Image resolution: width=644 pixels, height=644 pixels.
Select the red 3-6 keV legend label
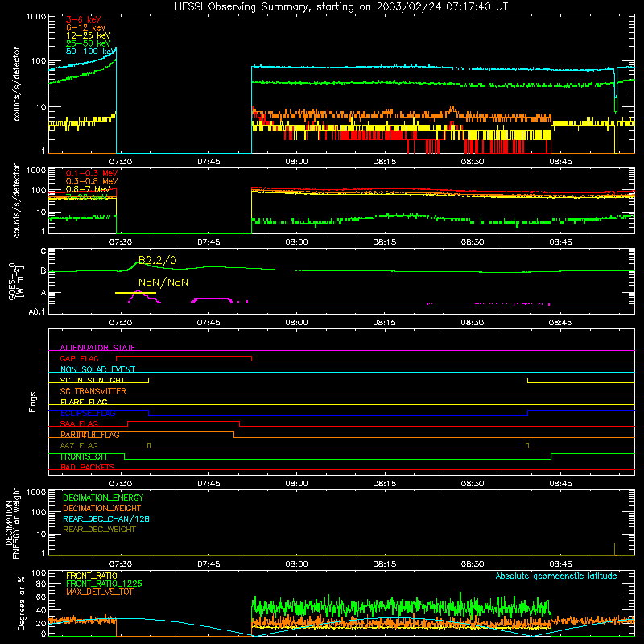pyautogui.click(x=84, y=19)
